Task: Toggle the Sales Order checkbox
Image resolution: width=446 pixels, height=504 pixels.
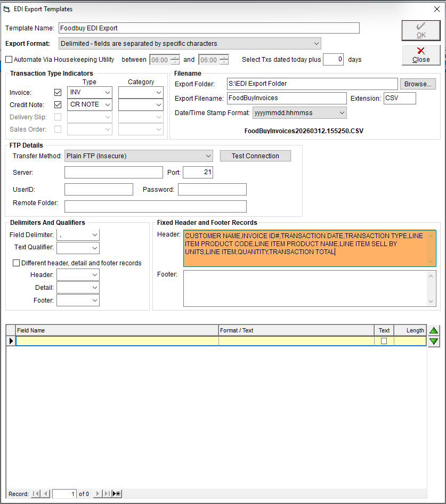Action: [x=58, y=129]
